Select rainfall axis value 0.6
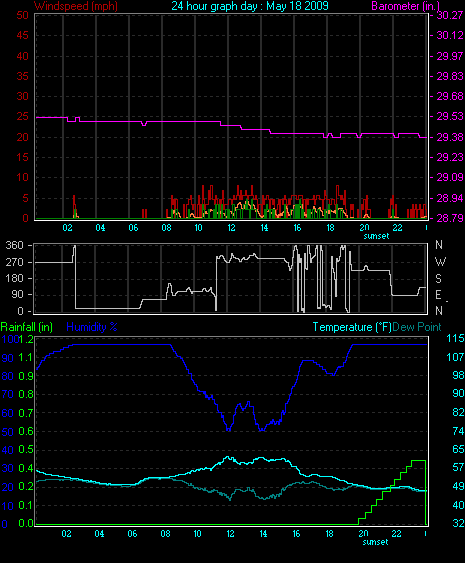The image size is (465, 563). pyautogui.click(x=25, y=431)
